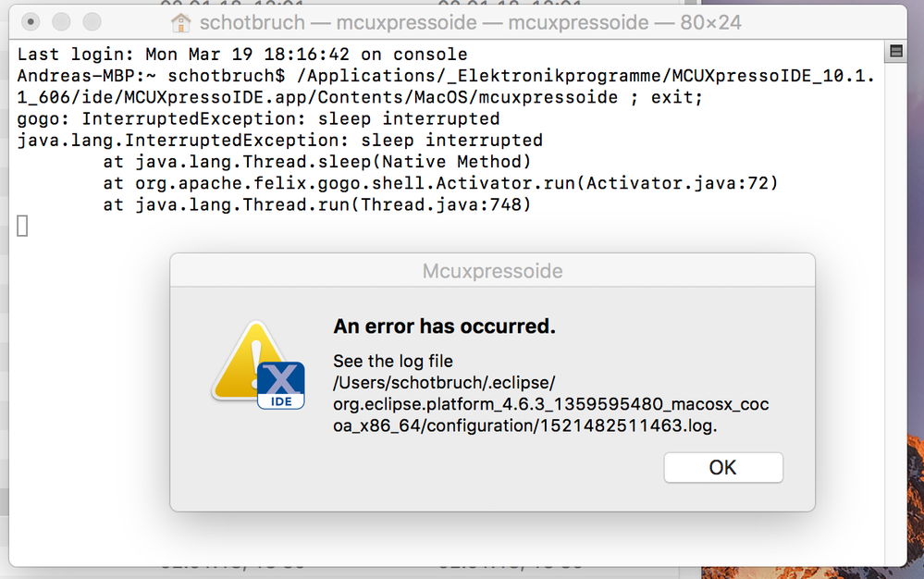Image resolution: width=924 pixels, height=579 pixels.
Task: Click the yellow warning triangle icon
Action: coord(242,361)
